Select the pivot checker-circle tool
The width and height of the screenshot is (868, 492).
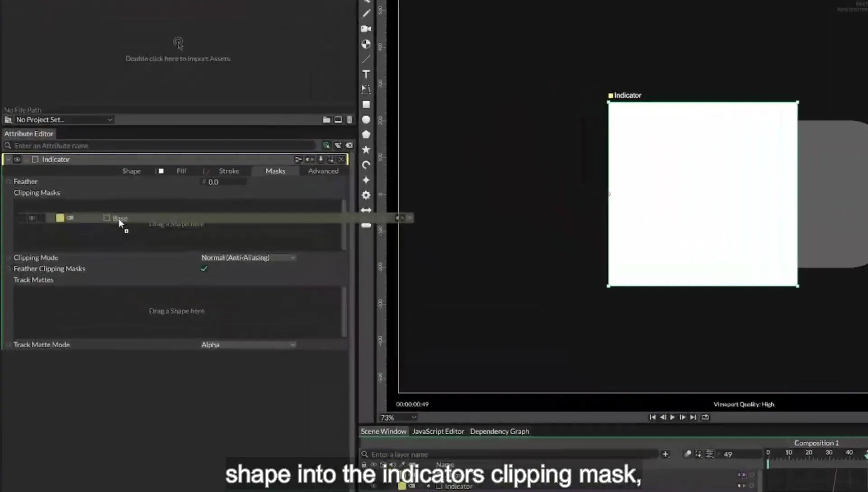(x=366, y=44)
